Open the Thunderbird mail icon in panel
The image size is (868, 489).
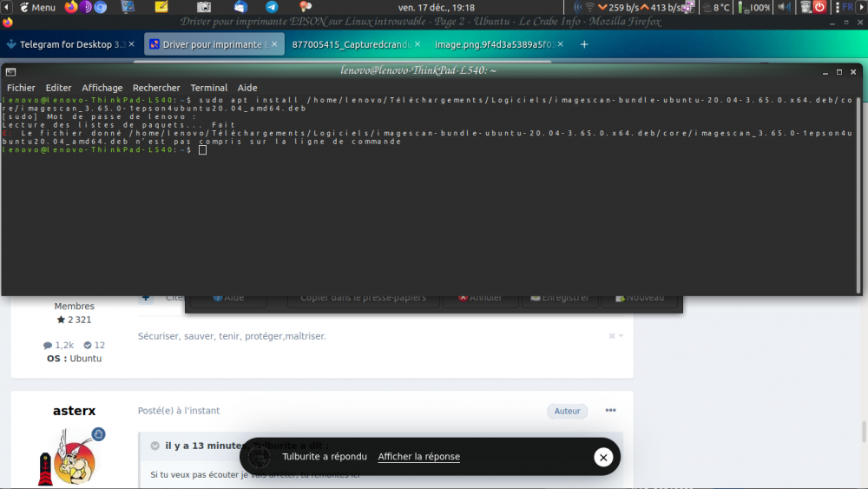pos(240,7)
